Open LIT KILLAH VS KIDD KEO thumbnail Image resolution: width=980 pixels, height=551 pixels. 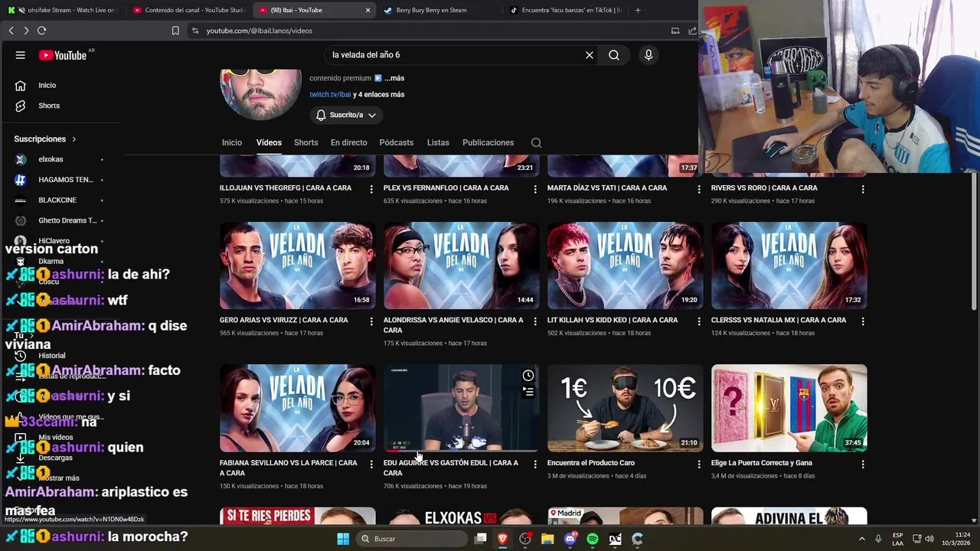pyautogui.click(x=626, y=266)
